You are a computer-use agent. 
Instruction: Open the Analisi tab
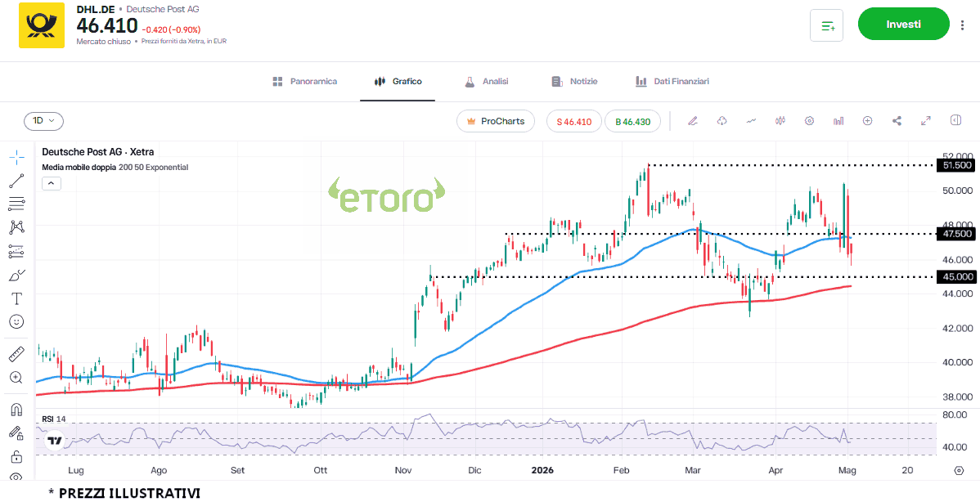(x=487, y=82)
